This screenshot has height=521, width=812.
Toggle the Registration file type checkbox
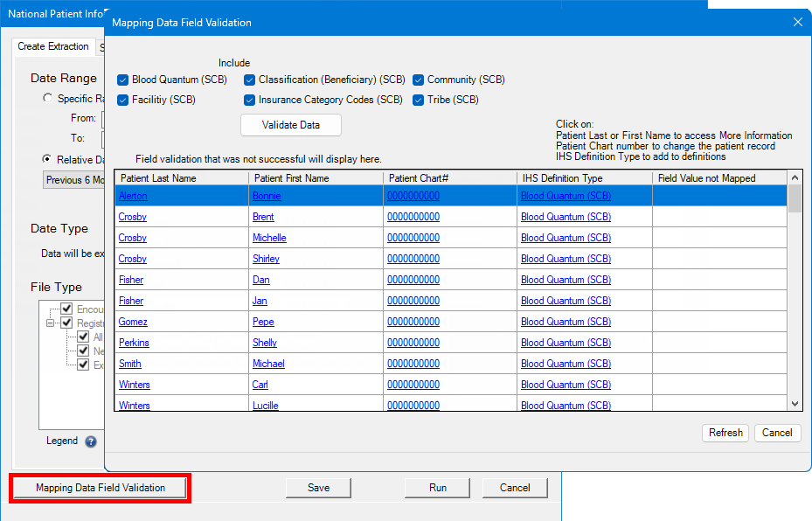tap(66, 323)
